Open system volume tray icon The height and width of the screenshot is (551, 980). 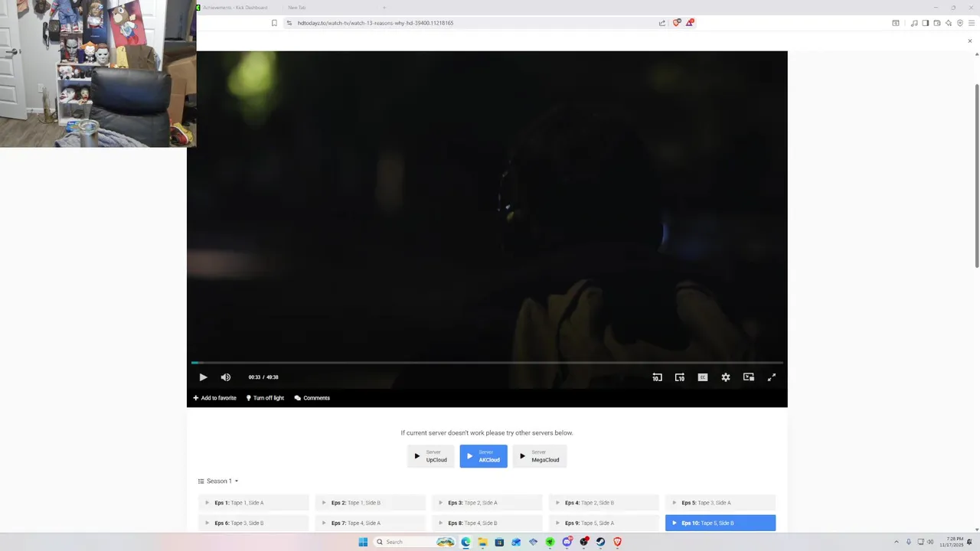[930, 542]
